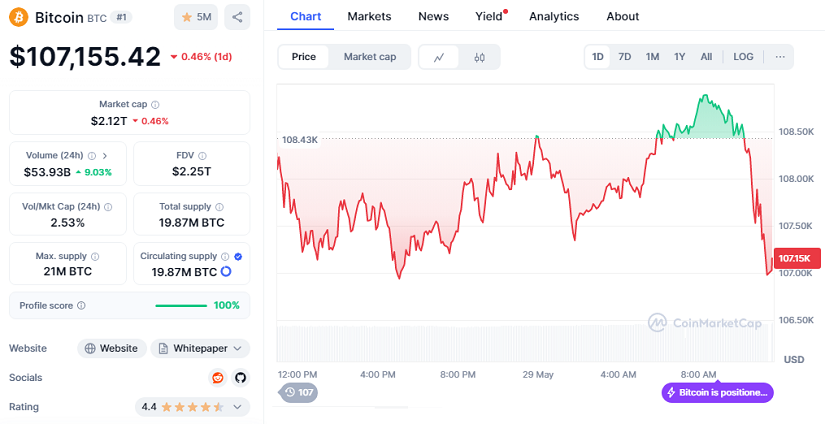Click the $2.12T market cap value
This screenshot has width=825, height=424.
pos(109,121)
